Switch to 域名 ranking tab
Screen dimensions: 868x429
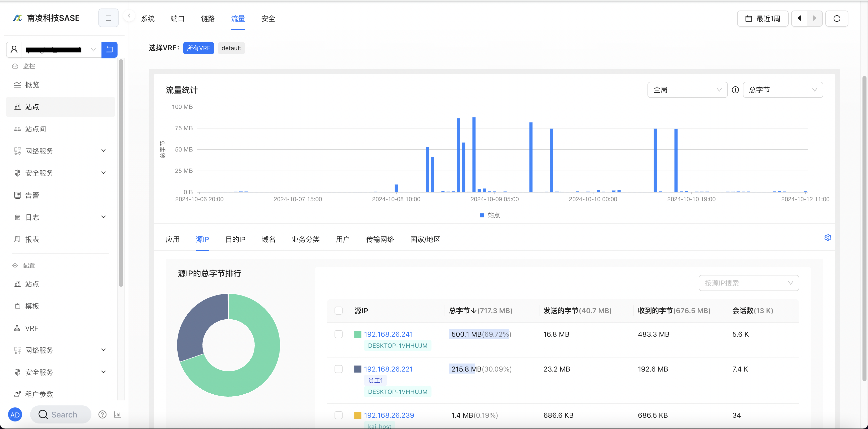point(268,239)
